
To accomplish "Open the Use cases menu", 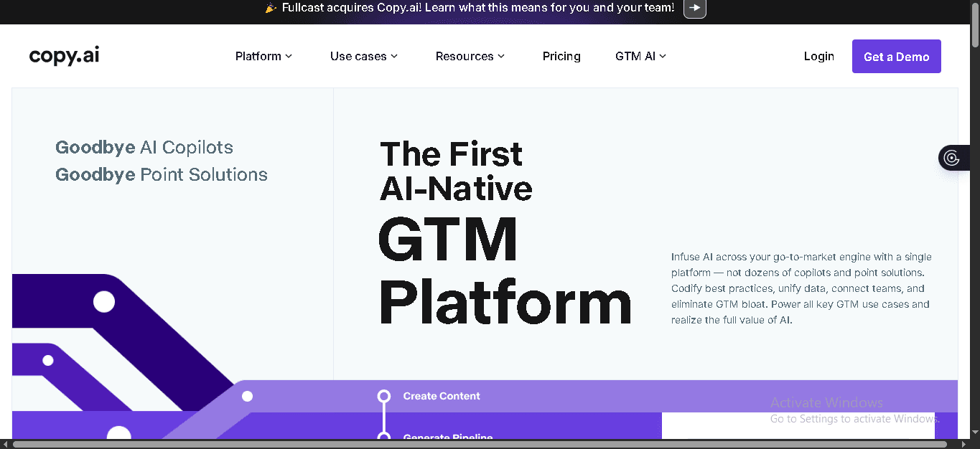I will pyautogui.click(x=363, y=56).
